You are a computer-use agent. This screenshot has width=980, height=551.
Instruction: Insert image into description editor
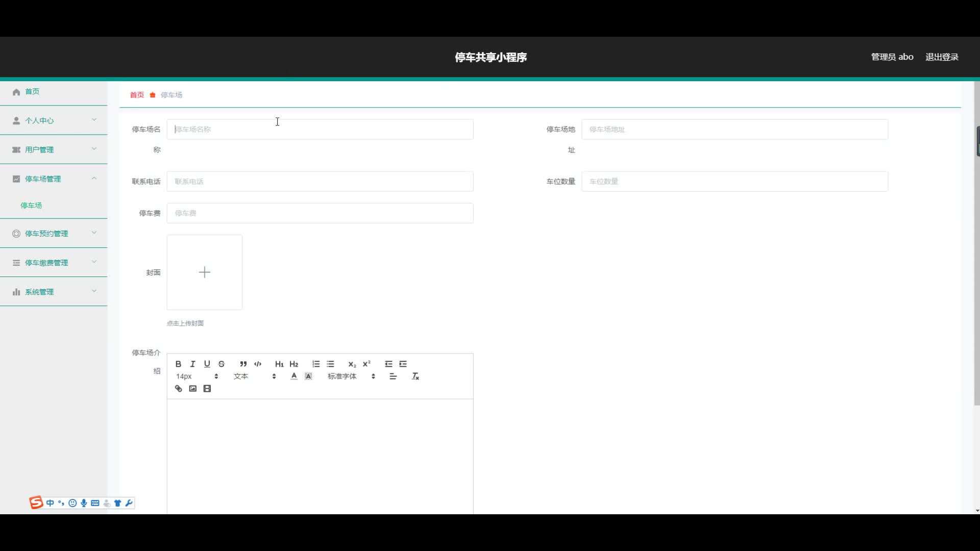click(192, 389)
